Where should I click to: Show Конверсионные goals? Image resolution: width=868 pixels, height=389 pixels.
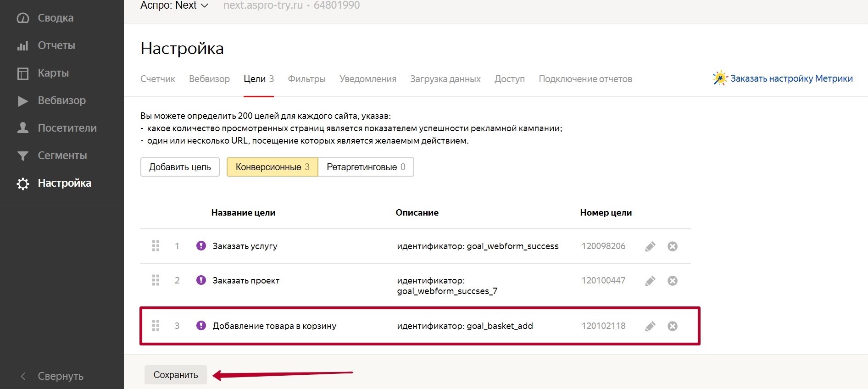coord(273,167)
